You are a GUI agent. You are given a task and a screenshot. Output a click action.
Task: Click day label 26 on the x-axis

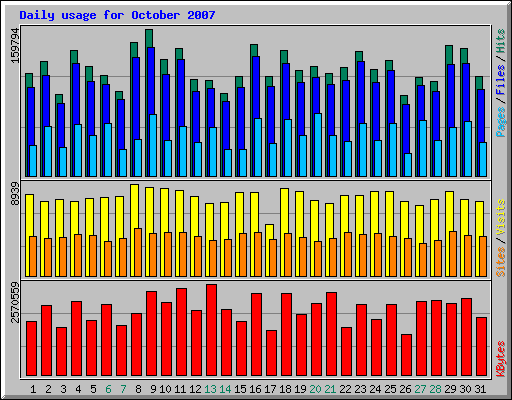click(x=405, y=389)
